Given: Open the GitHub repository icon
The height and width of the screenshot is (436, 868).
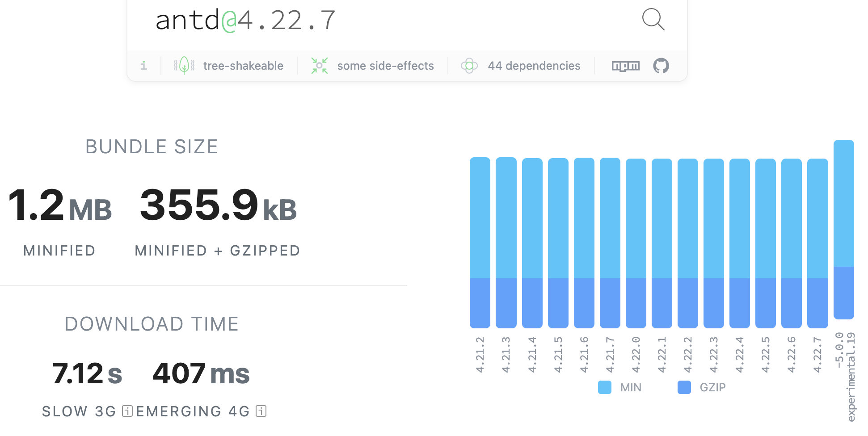Looking at the screenshot, I should click(661, 66).
